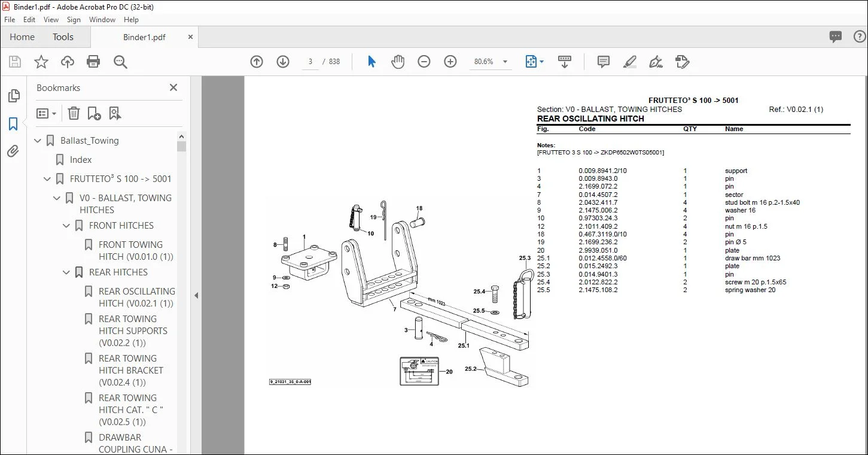Open the REAR TOWING HITCH SUPPORTS bookmark
The image size is (868, 455).
[x=133, y=331]
